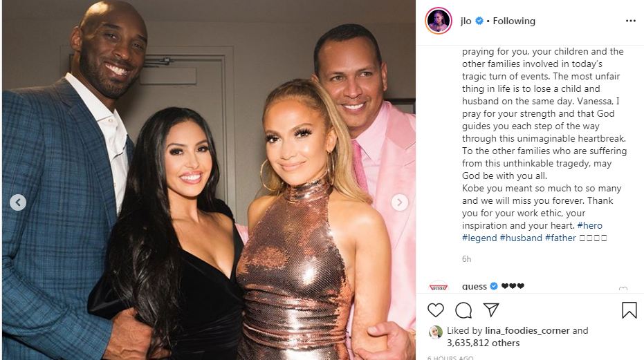Open the #husband hashtag
The height and width of the screenshot is (360, 644).
tap(521, 238)
